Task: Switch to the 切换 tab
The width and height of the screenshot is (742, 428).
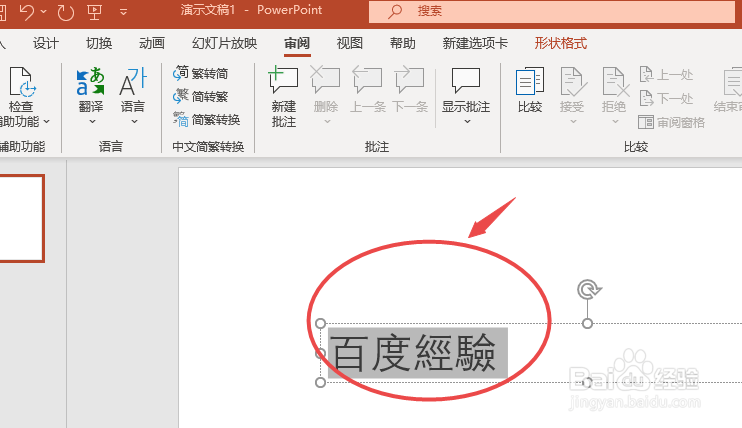Action: click(99, 44)
